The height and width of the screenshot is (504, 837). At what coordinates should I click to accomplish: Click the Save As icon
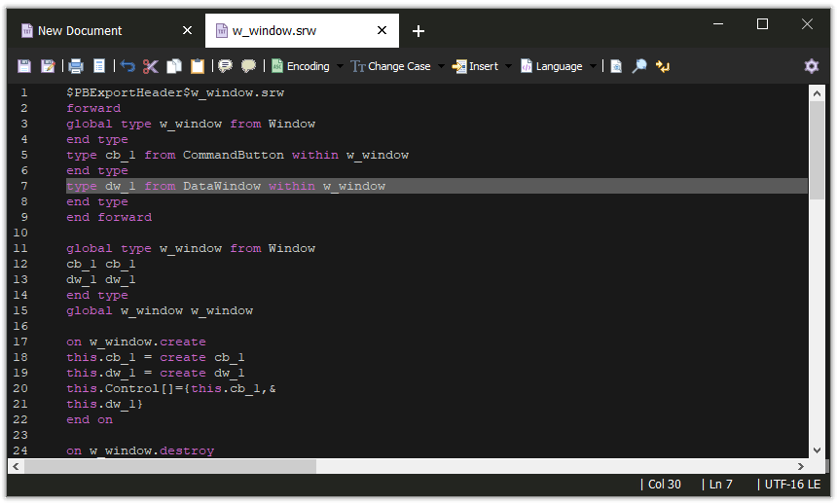[48, 66]
